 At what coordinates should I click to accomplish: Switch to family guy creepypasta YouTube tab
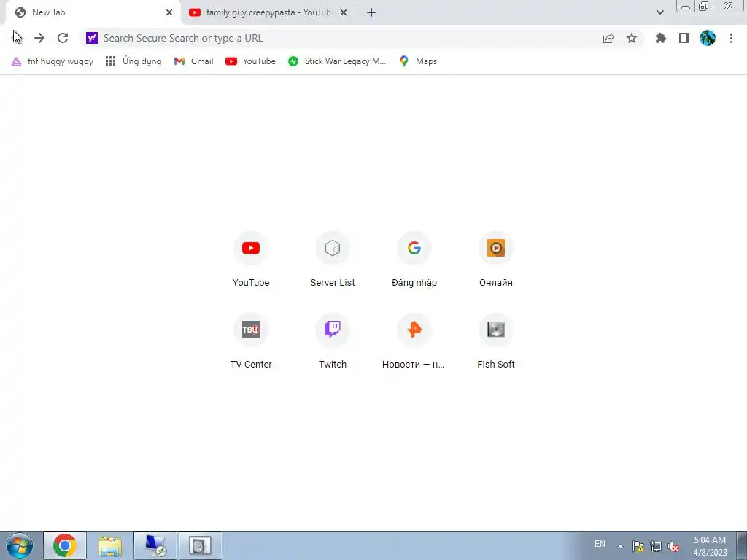click(268, 12)
